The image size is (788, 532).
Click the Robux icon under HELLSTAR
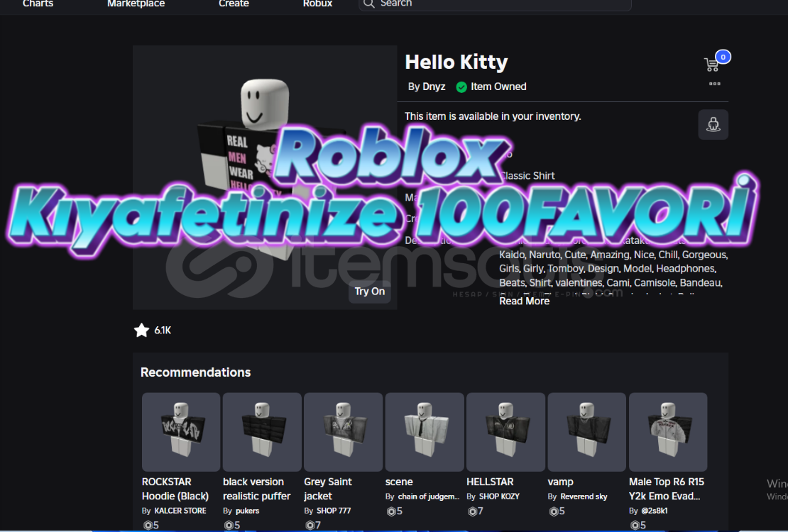click(472, 511)
